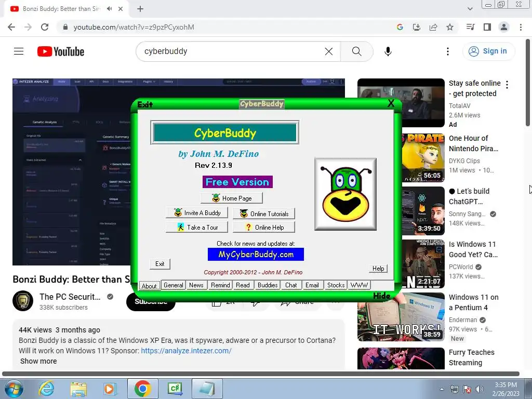Switch to the General tab
The height and width of the screenshot is (399, 532).
point(174,285)
